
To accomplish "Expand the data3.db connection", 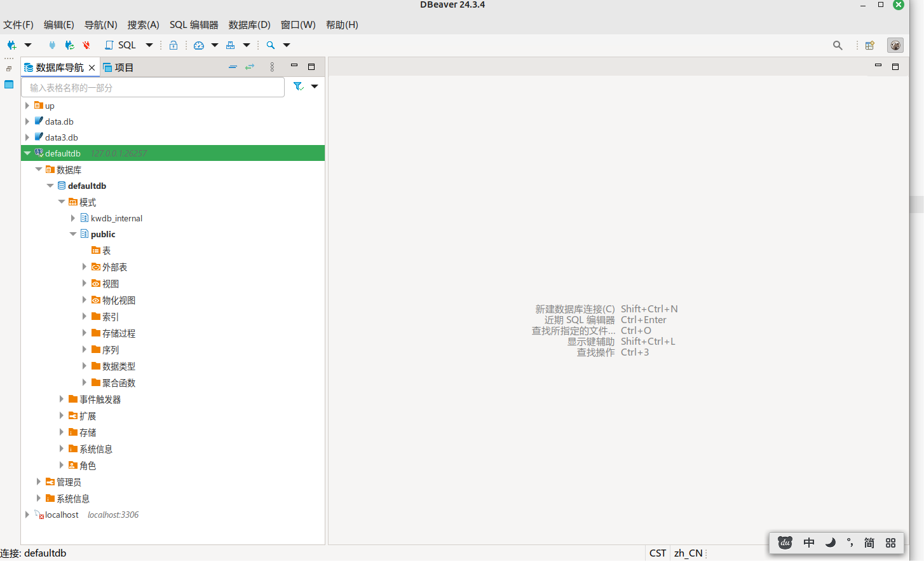I will tap(27, 137).
